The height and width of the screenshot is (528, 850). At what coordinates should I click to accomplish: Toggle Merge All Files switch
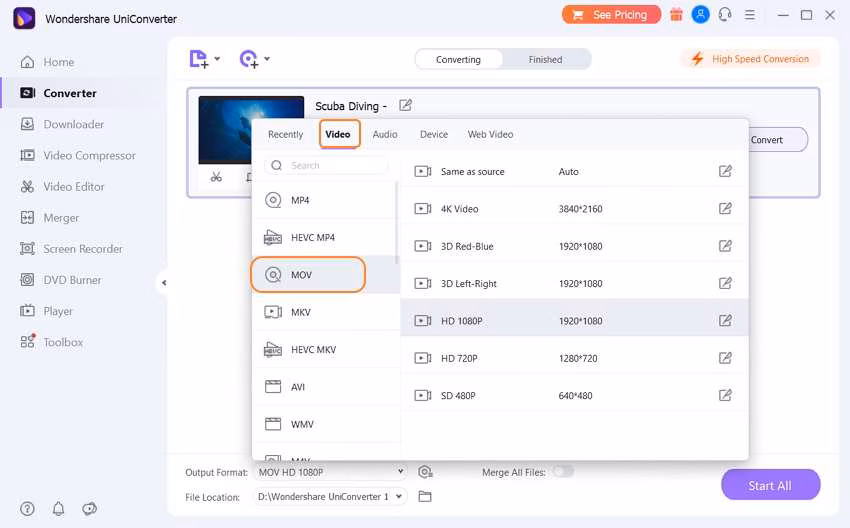(563, 472)
